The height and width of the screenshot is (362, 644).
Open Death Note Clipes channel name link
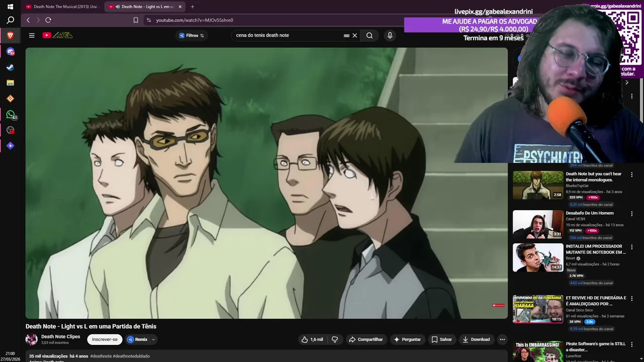60,337
